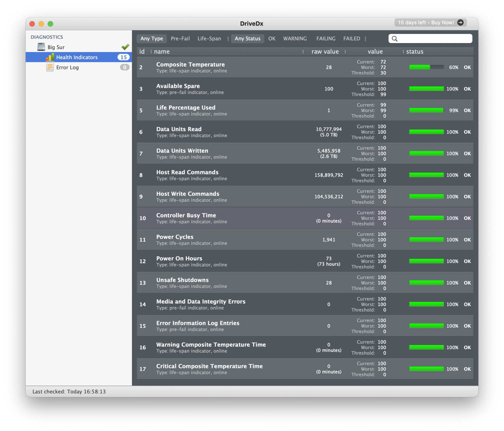The width and height of the screenshot is (504, 431).
Task: Click the 0 badge on Error Log
Action: [x=124, y=67]
